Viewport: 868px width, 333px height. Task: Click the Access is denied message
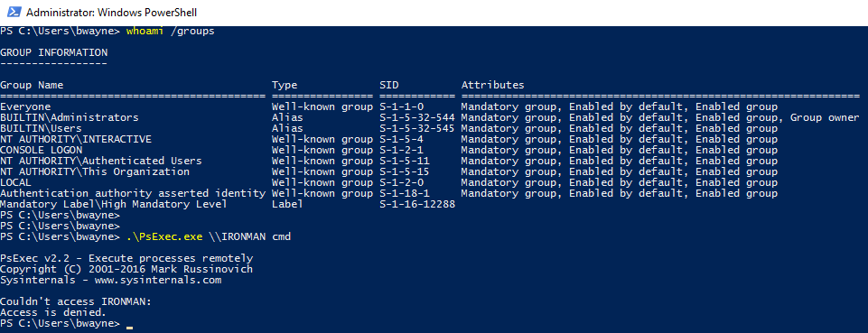[53, 312]
